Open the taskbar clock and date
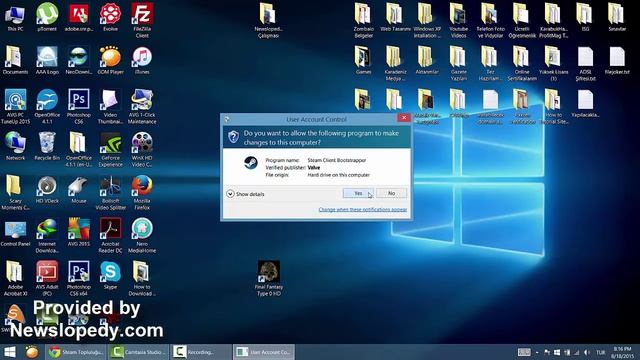 click(622, 352)
